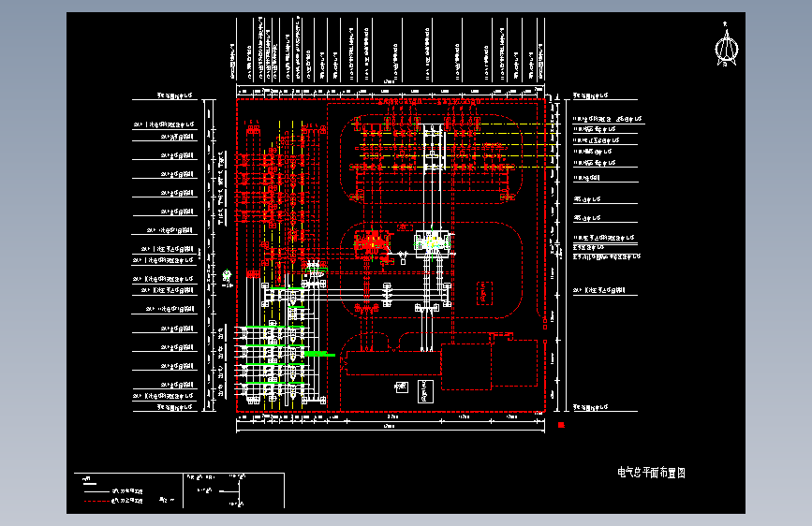This screenshot has height=526, width=812.
Task: Click the small white-bordered label box beside the tall one
Action: [x=402, y=387]
